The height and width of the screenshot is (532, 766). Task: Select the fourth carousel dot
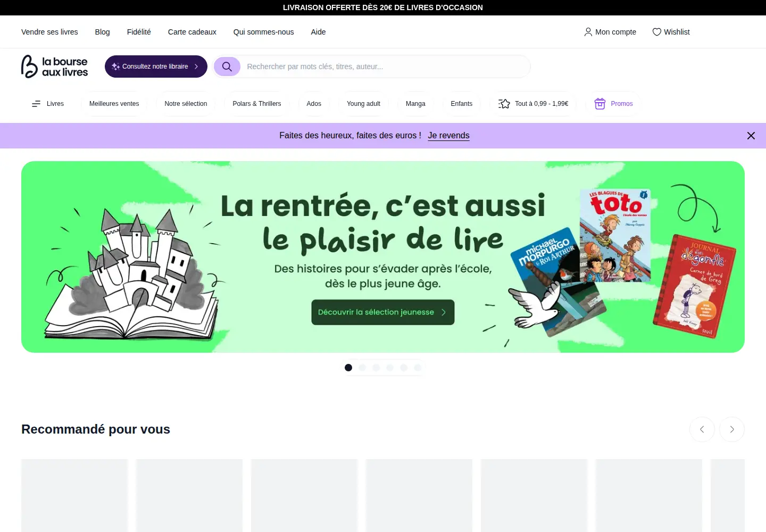390,368
